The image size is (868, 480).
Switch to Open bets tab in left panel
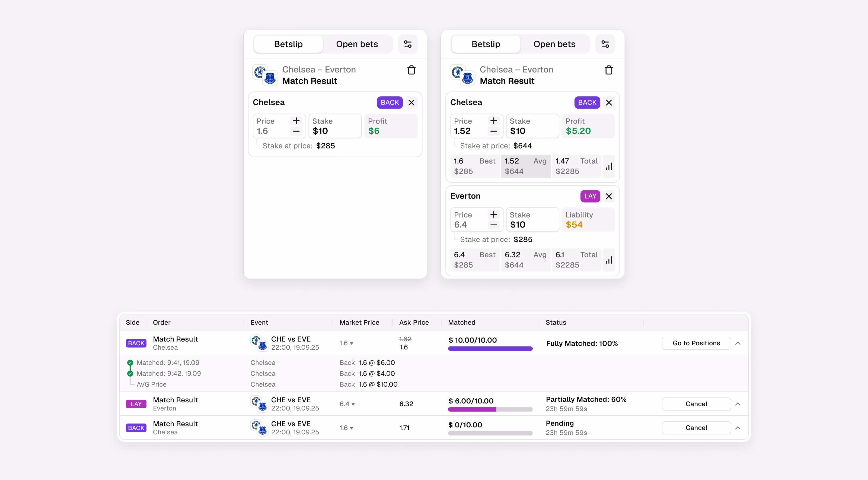(x=357, y=44)
